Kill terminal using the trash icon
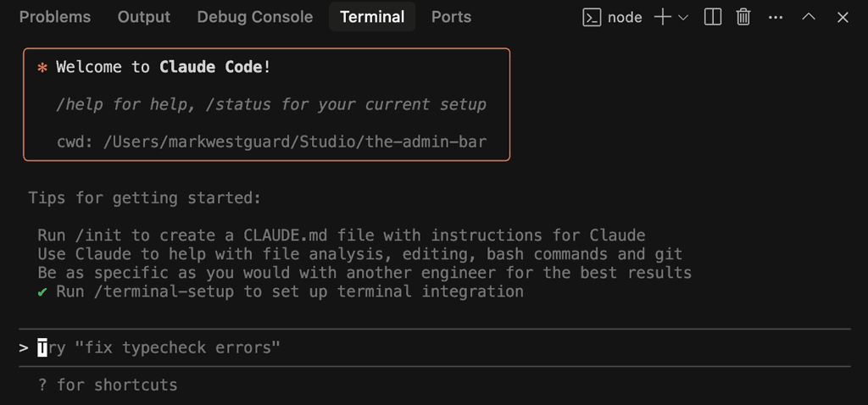Viewport: 868px width, 405px height. (743, 18)
